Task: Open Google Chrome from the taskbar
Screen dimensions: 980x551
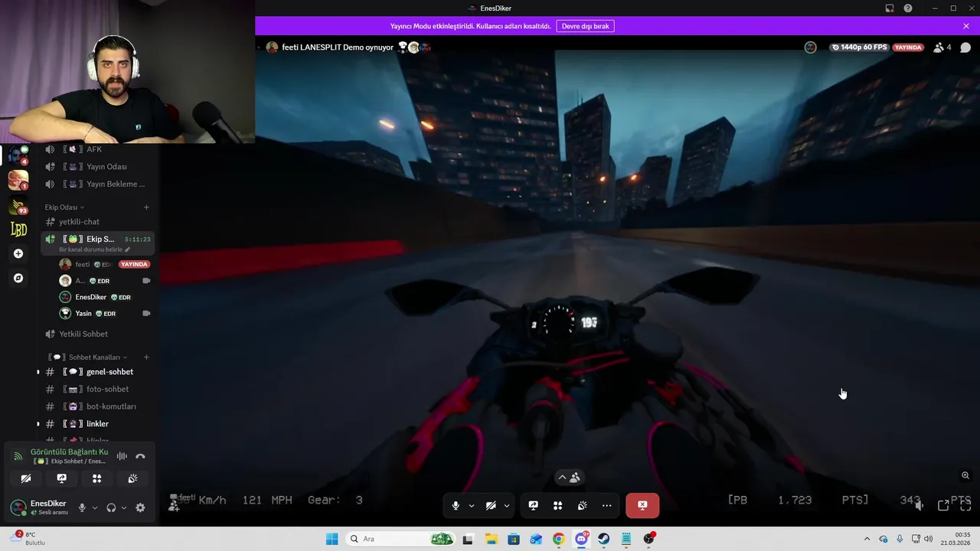Action: (558, 539)
